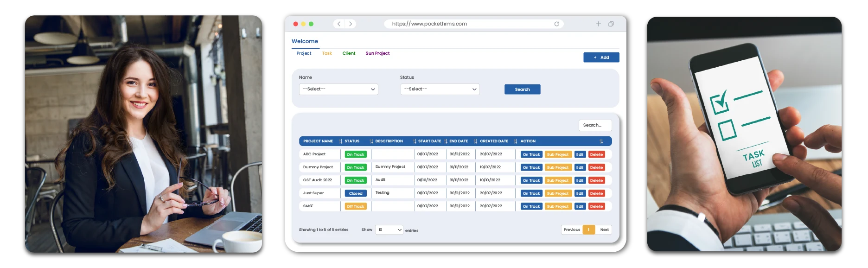The image size is (868, 268).
Task: Click the blue Search button
Action: click(522, 89)
